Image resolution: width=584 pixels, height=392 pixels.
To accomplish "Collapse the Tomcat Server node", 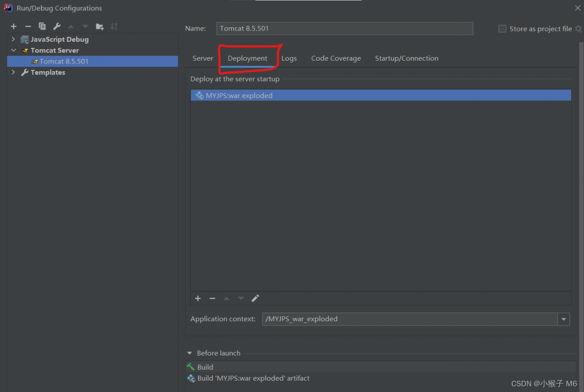I will coord(13,50).
